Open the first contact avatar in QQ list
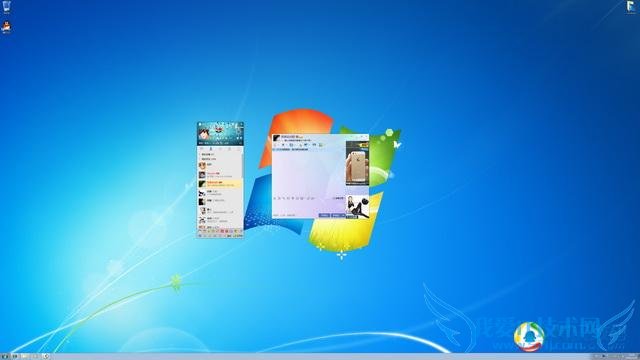The width and height of the screenshot is (640, 360). point(202,165)
